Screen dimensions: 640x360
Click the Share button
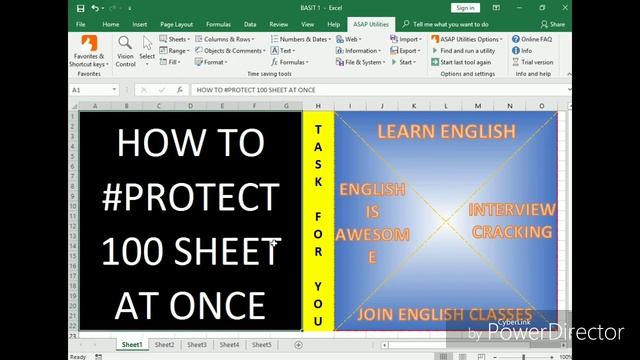click(x=553, y=24)
